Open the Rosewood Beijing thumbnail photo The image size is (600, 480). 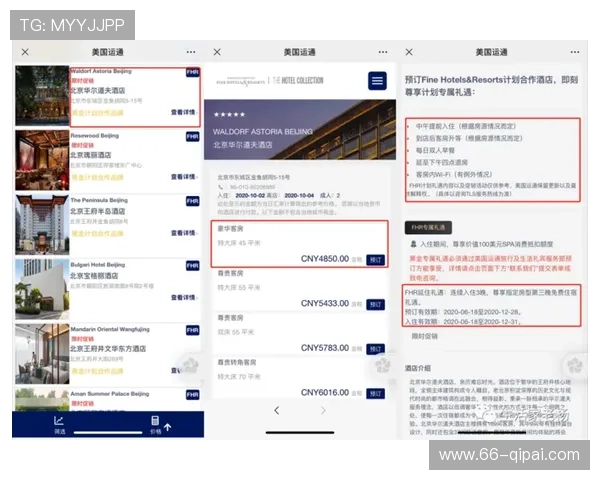(x=42, y=160)
